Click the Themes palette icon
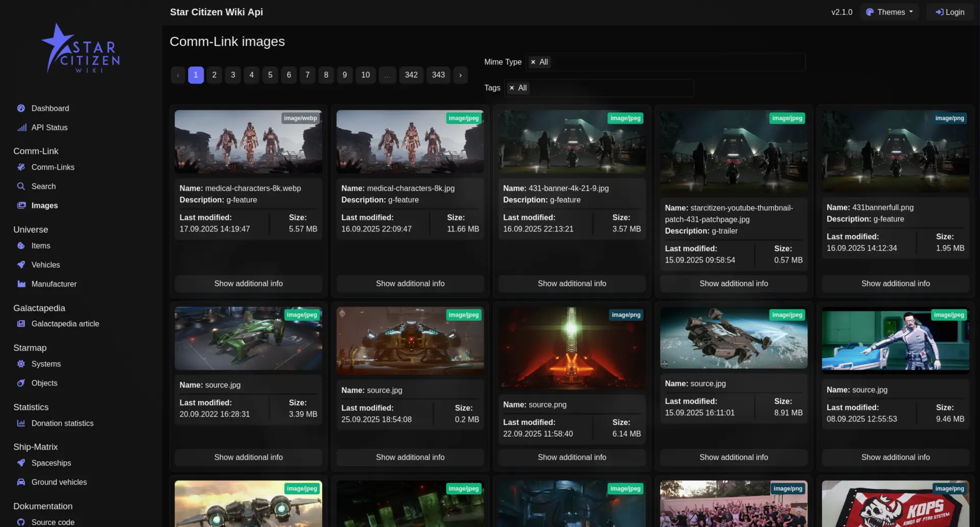980x527 pixels. [870, 12]
